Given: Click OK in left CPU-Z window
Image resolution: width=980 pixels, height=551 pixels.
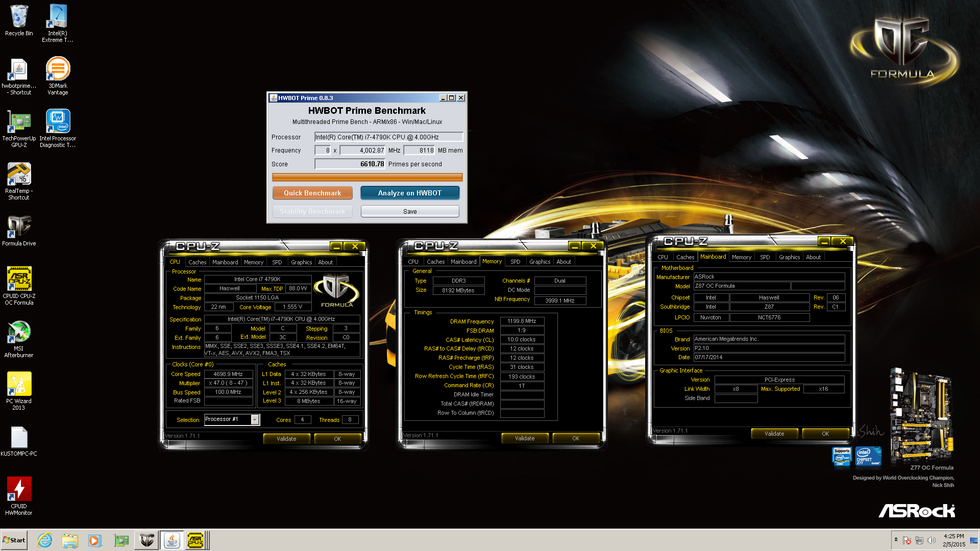Looking at the screenshot, I should tap(337, 439).
